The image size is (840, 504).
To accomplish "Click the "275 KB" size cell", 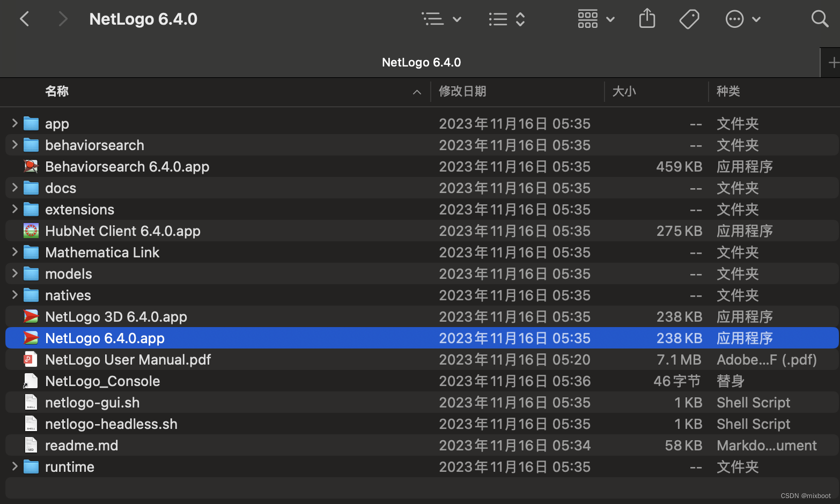I will pos(679,231).
